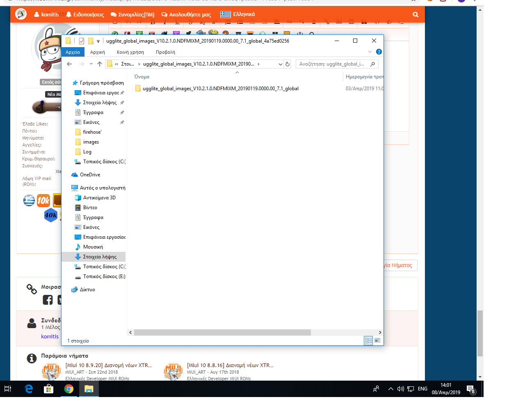Viewport: 525px width, 420px height.
Task: Customize the Quick Access Toolbar dropdown
Action: [98, 41]
